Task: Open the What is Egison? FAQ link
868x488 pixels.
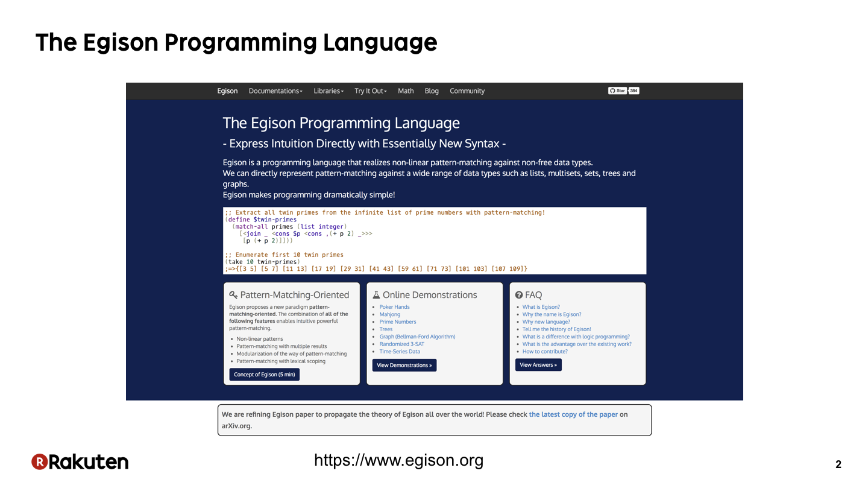Action: point(541,307)
